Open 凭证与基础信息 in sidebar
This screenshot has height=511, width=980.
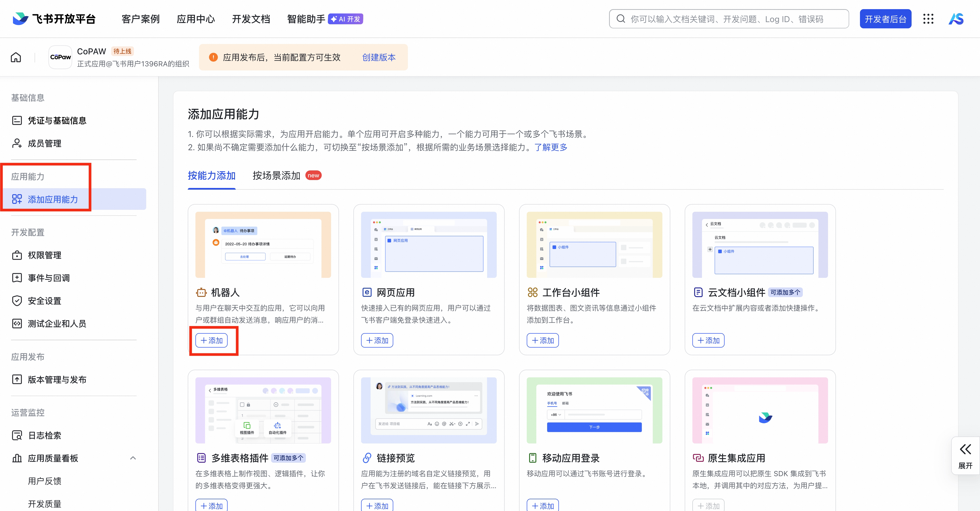(57, 121)
